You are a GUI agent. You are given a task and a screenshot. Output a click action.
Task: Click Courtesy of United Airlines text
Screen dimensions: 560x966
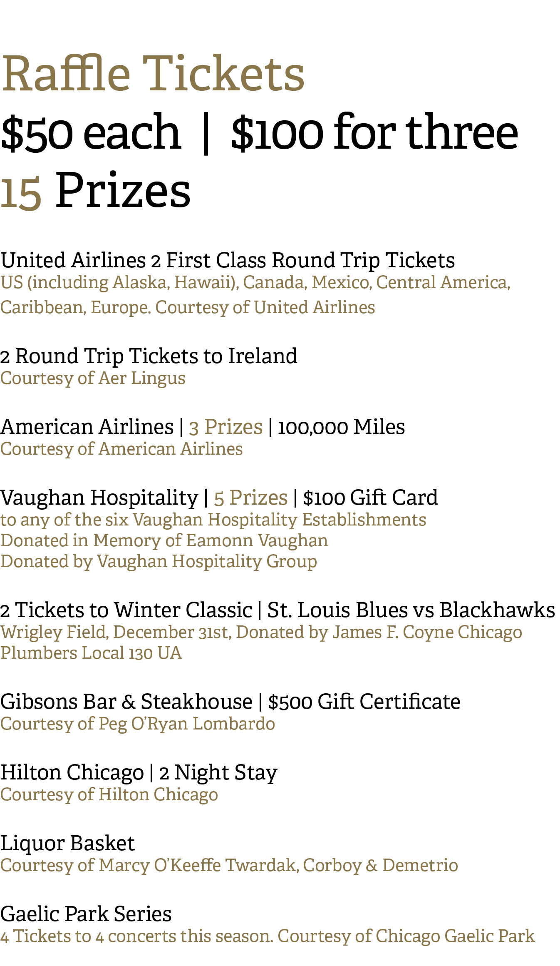265,308
